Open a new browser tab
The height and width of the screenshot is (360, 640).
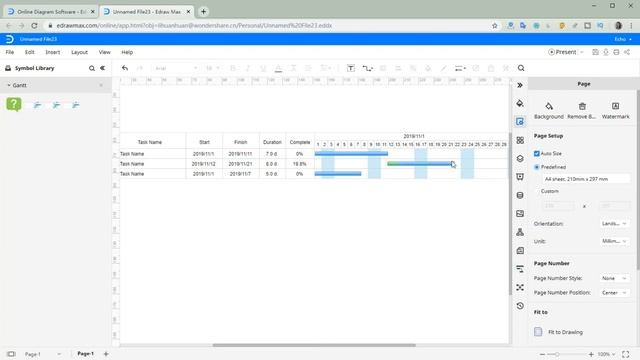tap(203, 11)
